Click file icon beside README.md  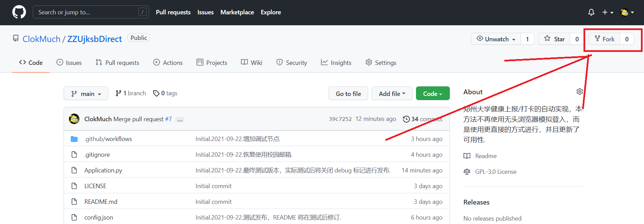pos(74,201)
